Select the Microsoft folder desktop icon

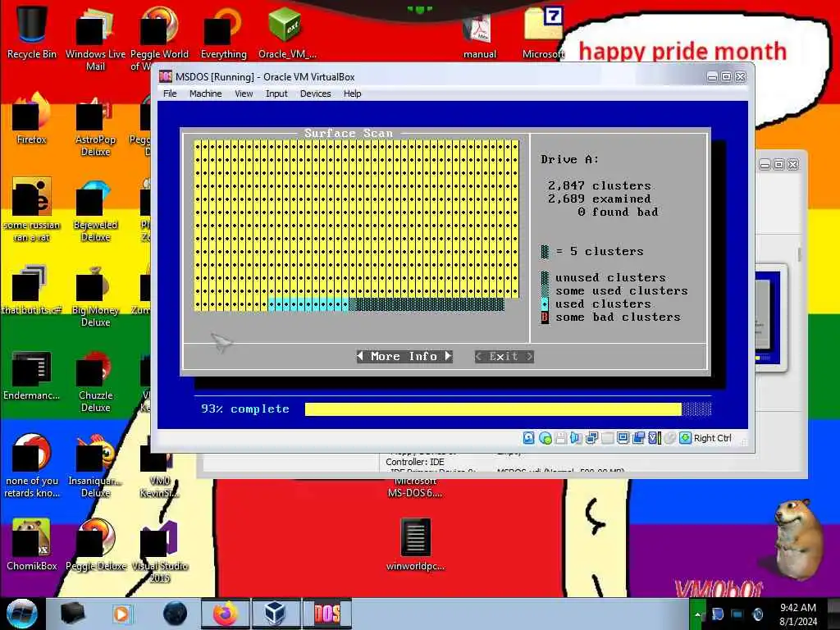pos(543,32)
